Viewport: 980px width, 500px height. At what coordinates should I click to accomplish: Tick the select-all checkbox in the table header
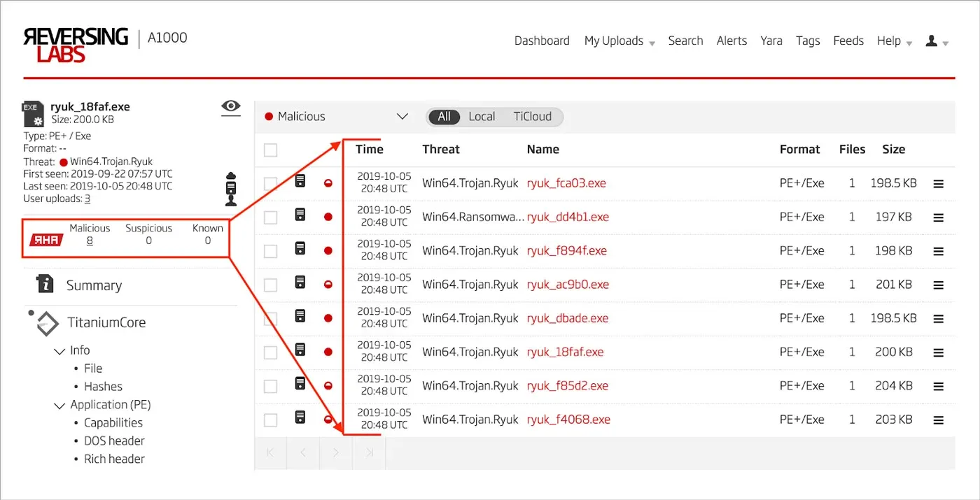(270, 150)
